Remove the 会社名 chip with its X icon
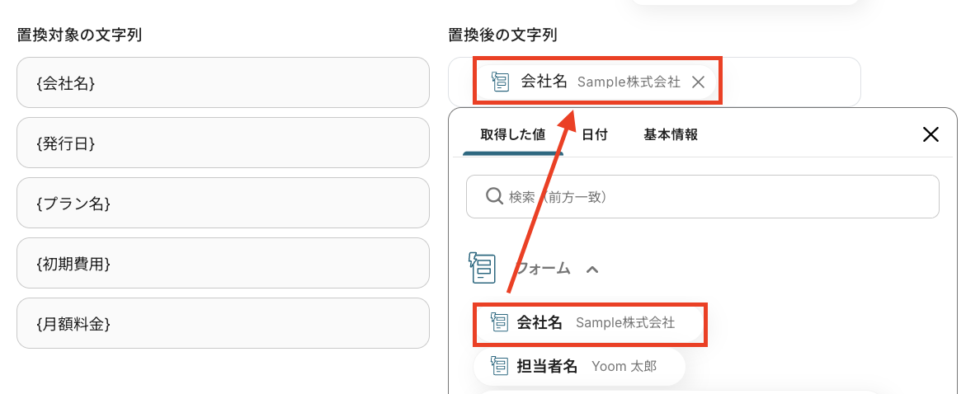Image resolution: width=980 pixels, height=394 pixels. (698, 82)
